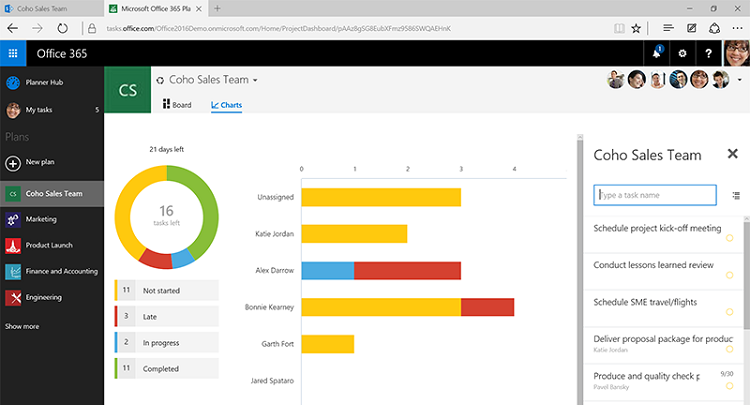Open Schedule project kick-off meeting task
750x405 pixels.
click(657, 228)
